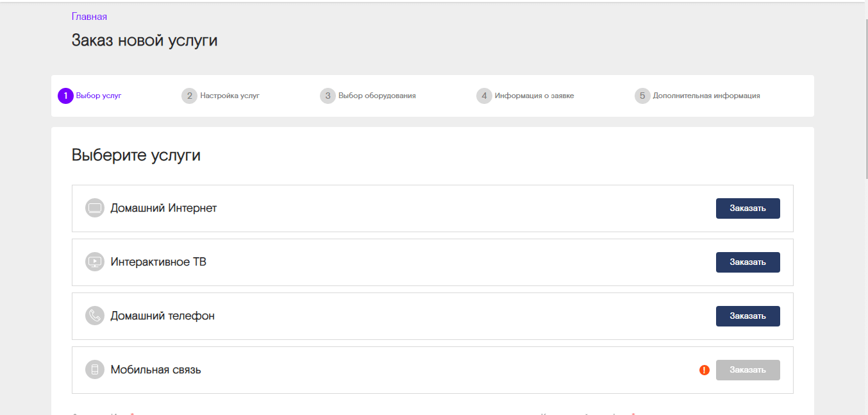Select Информация о заявке step

click(x=534, y=96)
